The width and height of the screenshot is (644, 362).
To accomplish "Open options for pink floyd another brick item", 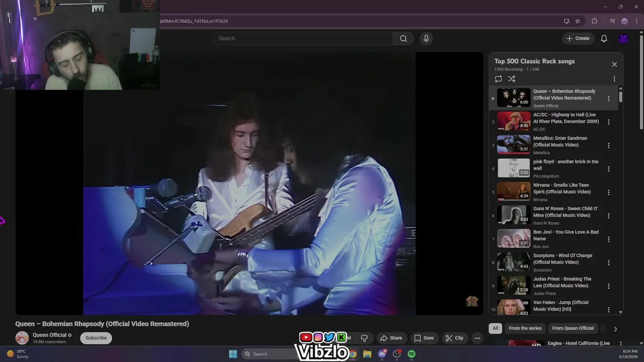I will (609, 169).
